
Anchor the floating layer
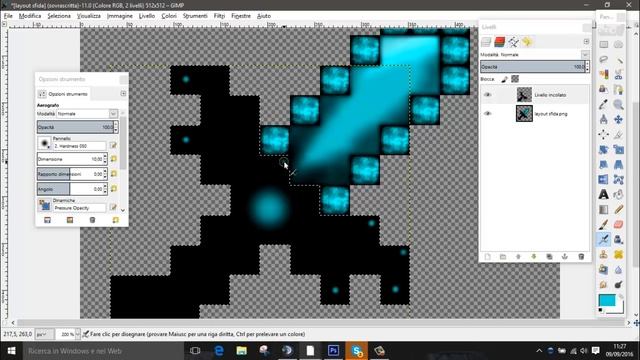(565, 257)
